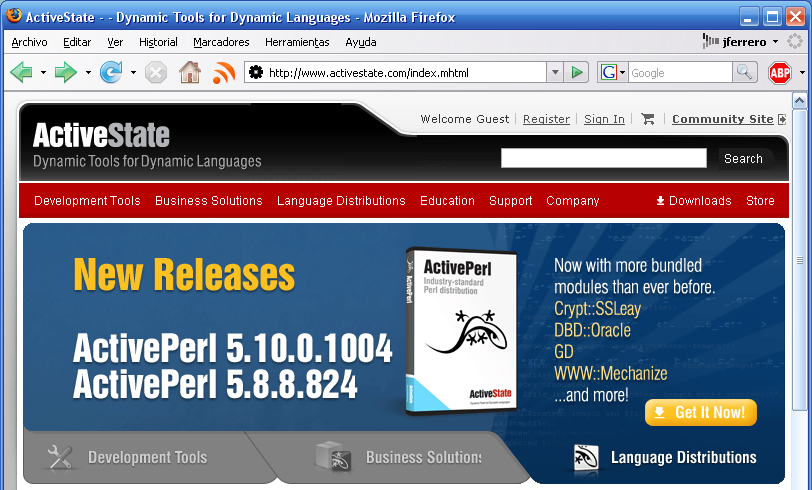812x490 pixels.
Task: Go forward with the green right arrow
Action: [x=65, y=72]
